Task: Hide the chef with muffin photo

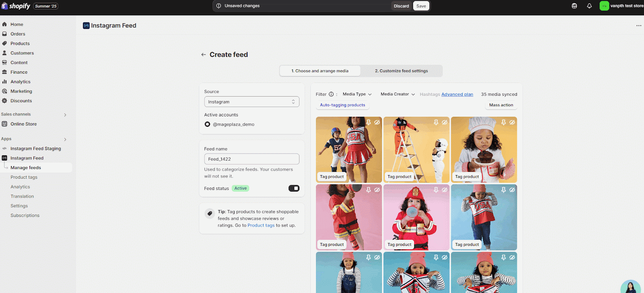Action: [512, 122]
